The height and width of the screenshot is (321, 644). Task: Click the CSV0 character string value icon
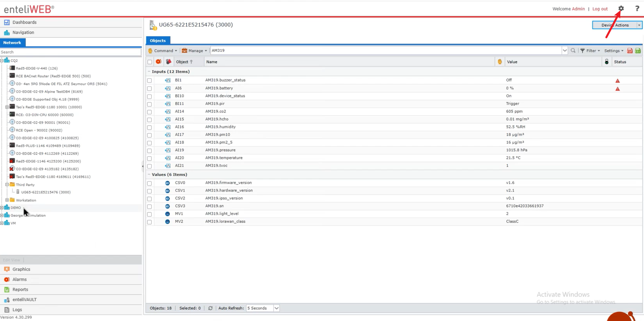click(x=168, y=183)
